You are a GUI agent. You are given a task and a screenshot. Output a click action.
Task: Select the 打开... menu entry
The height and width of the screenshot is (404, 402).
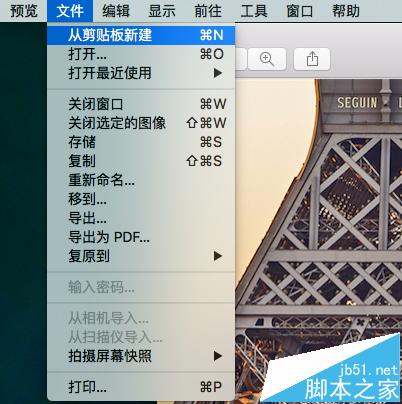pos(141,54)
